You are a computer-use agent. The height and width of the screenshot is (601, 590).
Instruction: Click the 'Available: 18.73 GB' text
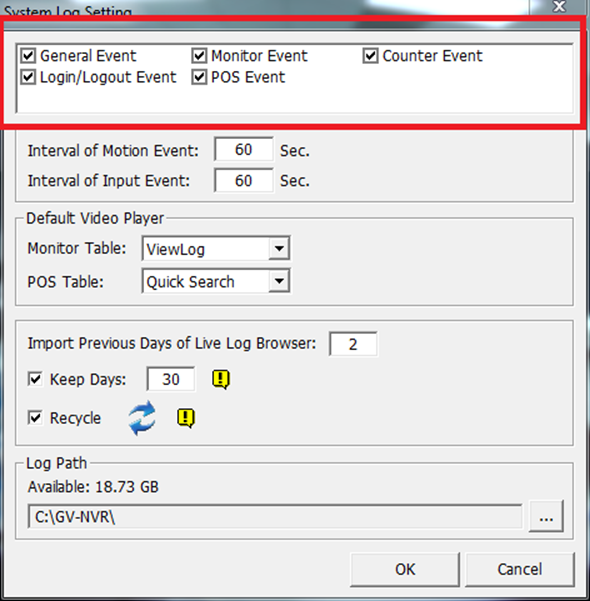point(93,487)
